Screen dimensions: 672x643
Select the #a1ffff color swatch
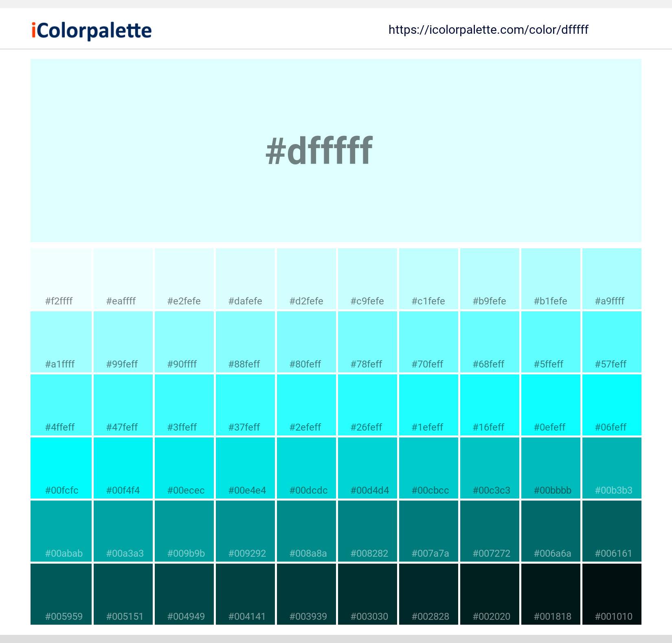pos(61,342)
